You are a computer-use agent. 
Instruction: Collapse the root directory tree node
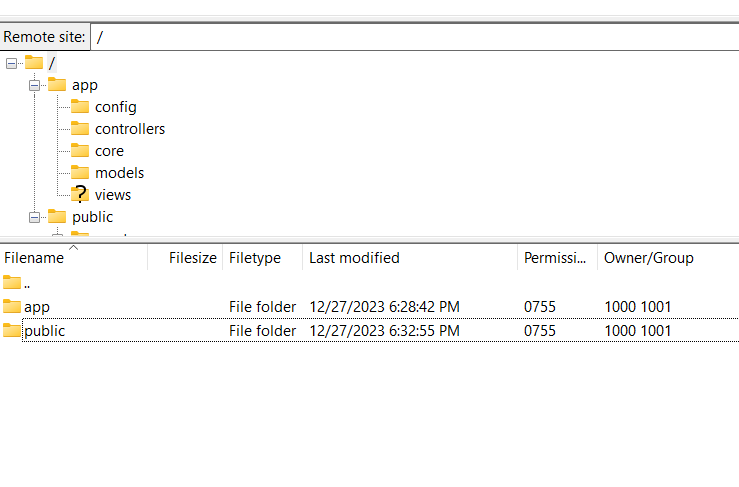(x=12, y=63)
